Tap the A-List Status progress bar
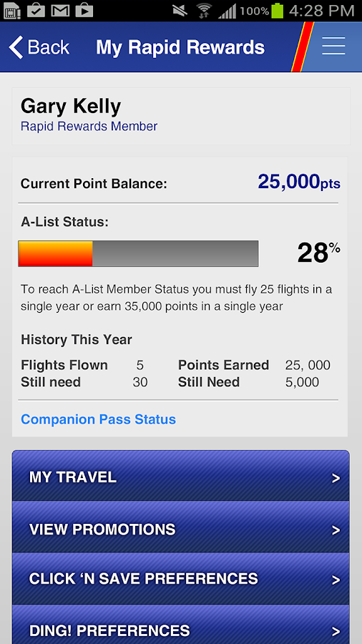This screenshot has width=362, height=644. 138,253
